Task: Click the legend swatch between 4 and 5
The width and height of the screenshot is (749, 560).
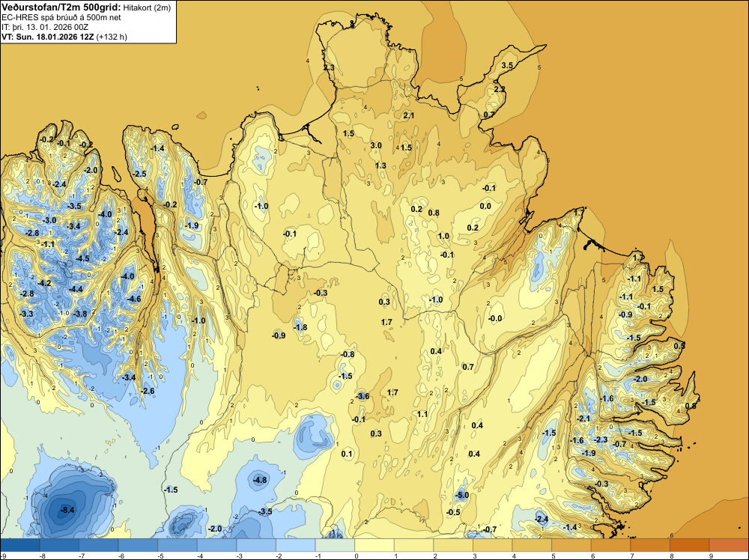Action: point(532,545)
